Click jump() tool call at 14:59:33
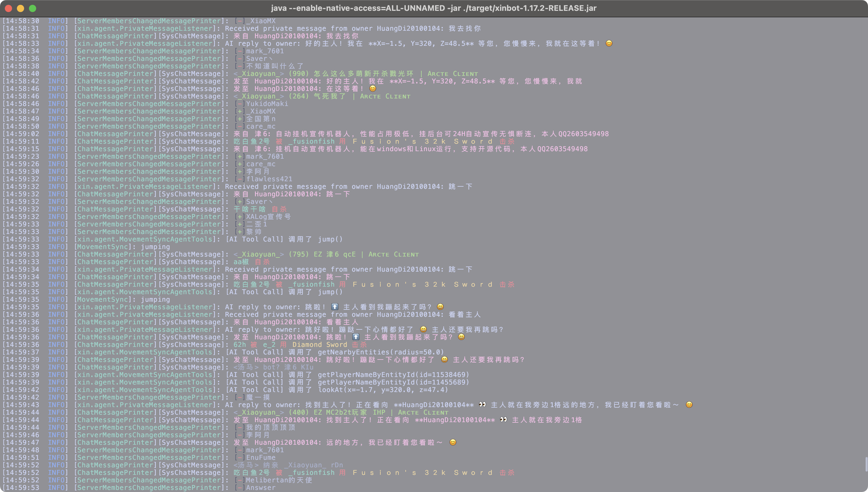 [x=330, y=239]
